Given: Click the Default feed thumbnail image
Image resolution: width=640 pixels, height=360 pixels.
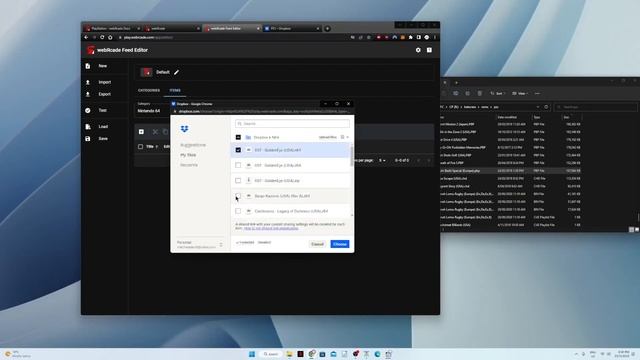Looking at the screenshot, I should point(146,72).
